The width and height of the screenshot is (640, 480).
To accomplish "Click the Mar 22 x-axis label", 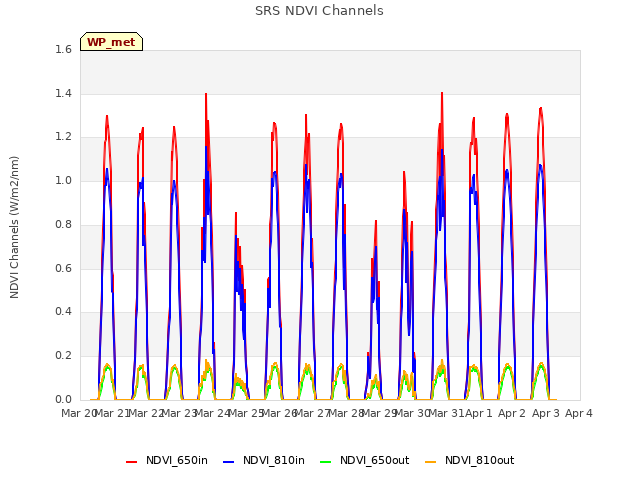I will click(146, 413).
